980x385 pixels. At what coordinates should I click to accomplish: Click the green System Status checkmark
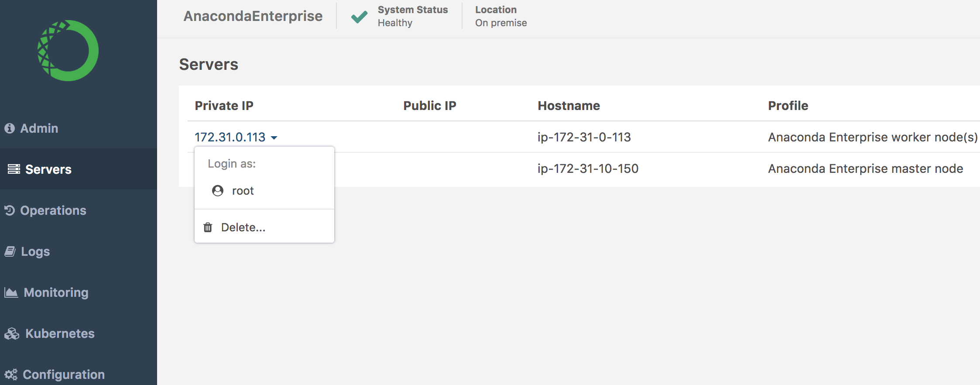359,17
